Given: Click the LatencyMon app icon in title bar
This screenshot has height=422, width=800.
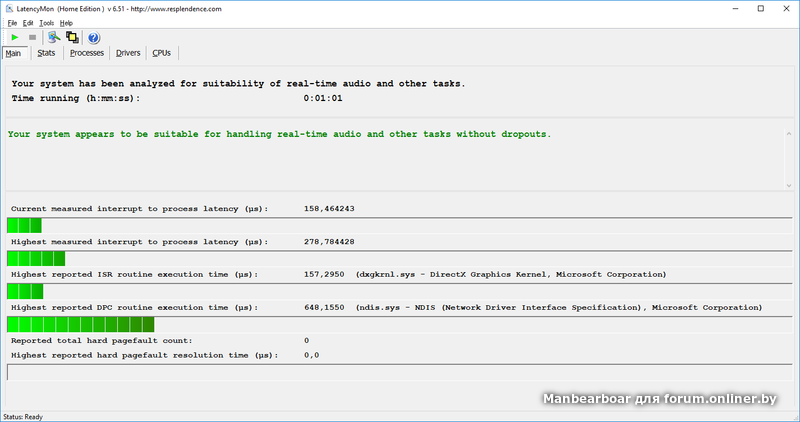Looking at the screenshot, I should point(9,8).
